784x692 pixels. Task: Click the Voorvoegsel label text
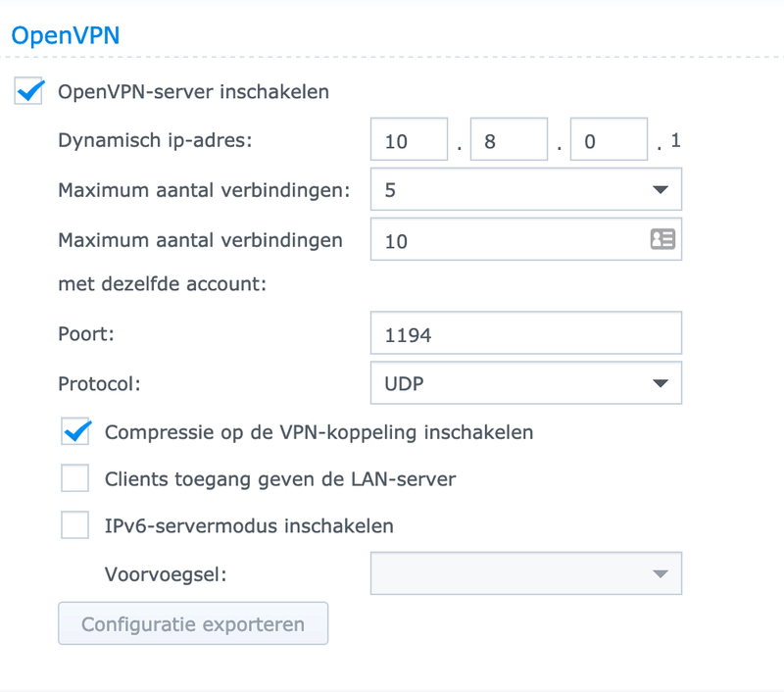pyautogui.click(x=166, y=573)
